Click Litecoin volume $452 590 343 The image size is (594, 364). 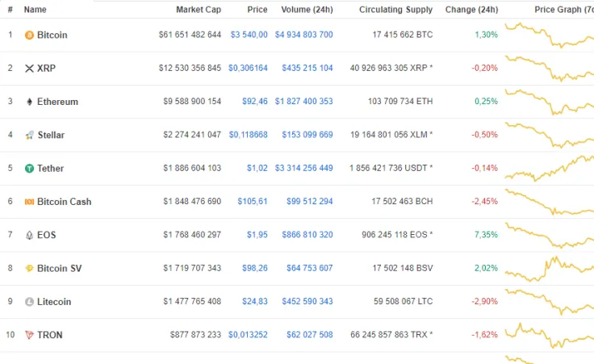pos(307,302)
